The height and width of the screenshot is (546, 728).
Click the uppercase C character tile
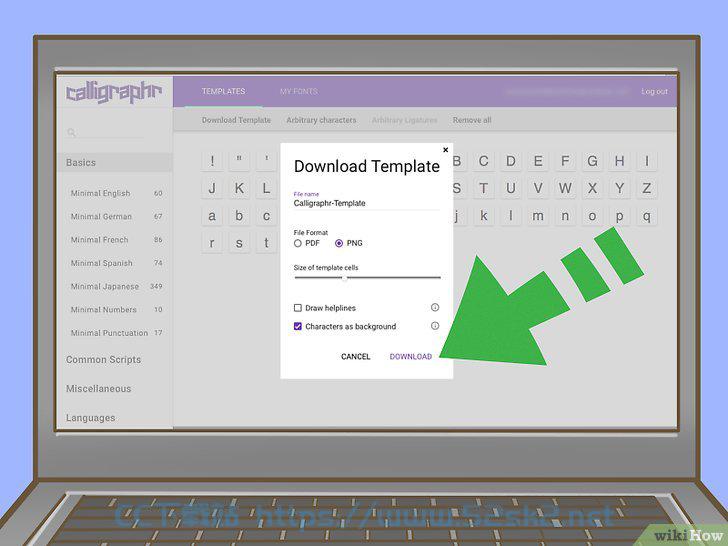(483, 161)
